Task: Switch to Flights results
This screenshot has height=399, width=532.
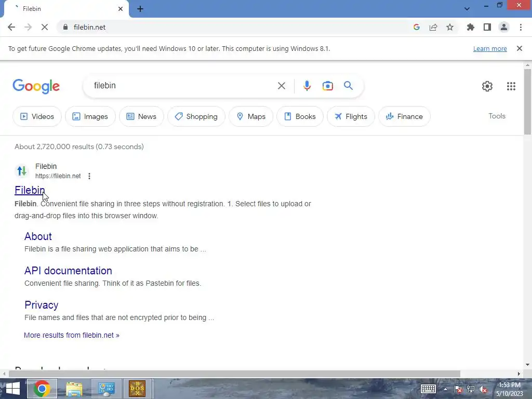Action: click(351, 116)
